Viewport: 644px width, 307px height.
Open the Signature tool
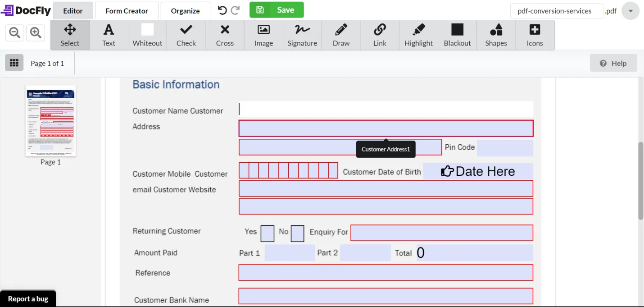coord(302,35)
